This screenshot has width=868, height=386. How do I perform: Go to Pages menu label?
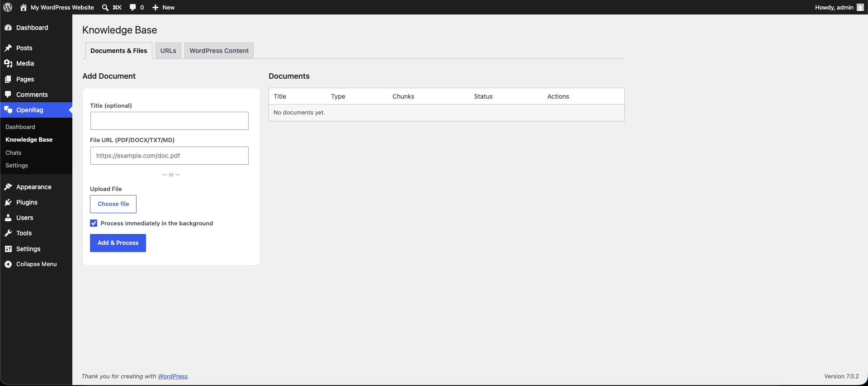(25, 79)
